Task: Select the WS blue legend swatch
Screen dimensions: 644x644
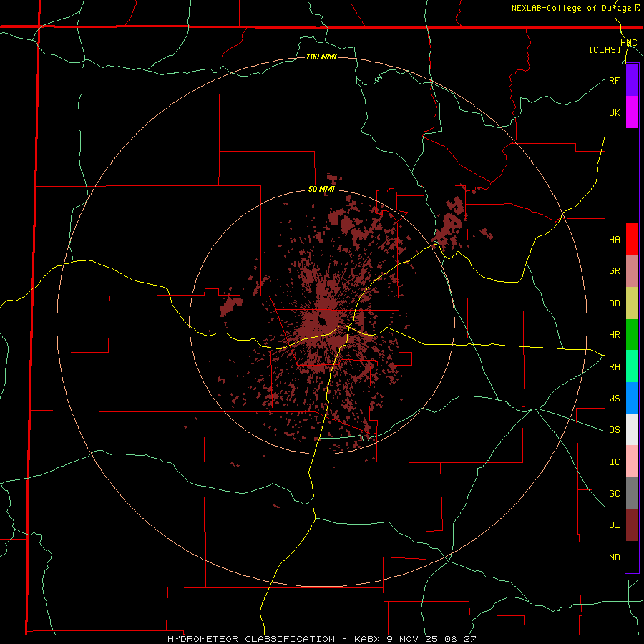Action: [632, 398]
